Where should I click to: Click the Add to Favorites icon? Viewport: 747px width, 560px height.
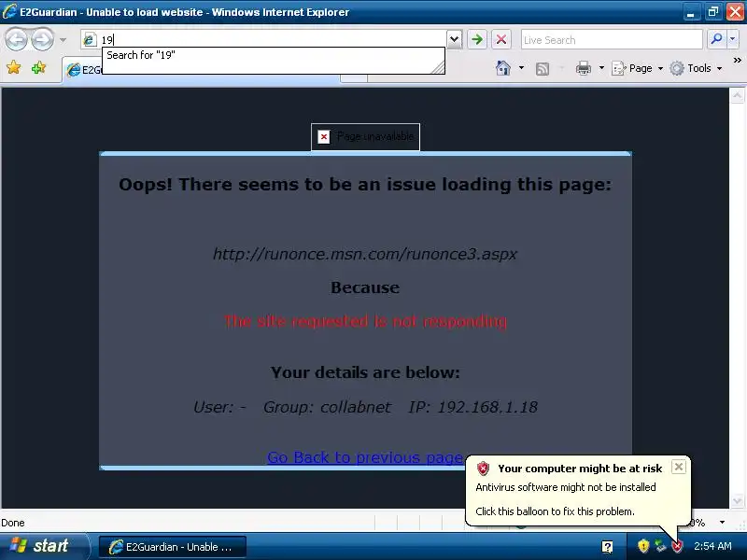coord(38,68)
